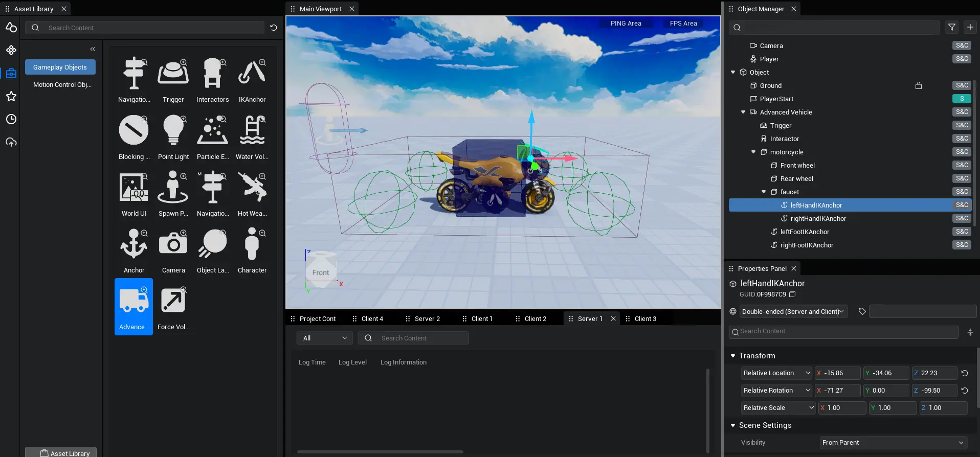Viewport: 980px width, 457px height.
Task: Select the Force Volume asset icon
Action: 173,301
